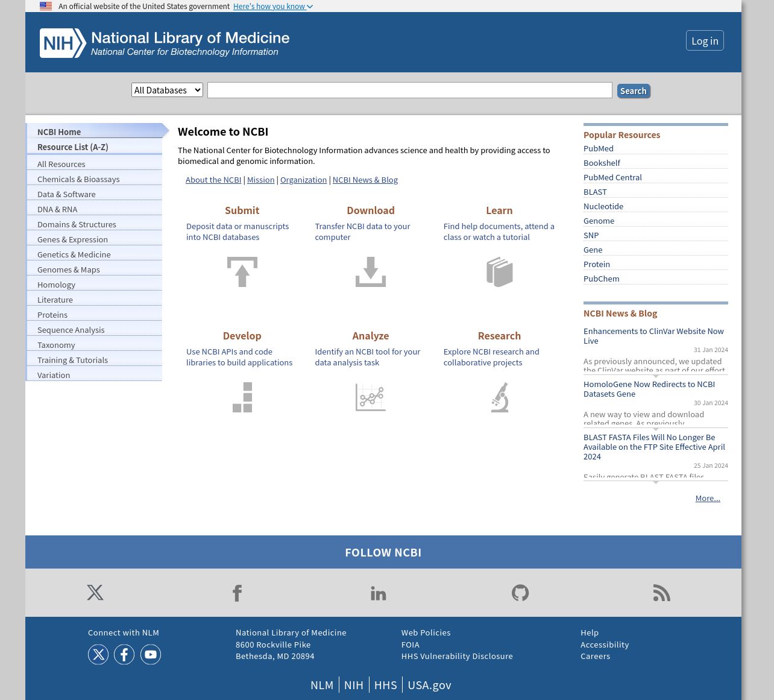Click the Submit heading link

click(242, 210)
